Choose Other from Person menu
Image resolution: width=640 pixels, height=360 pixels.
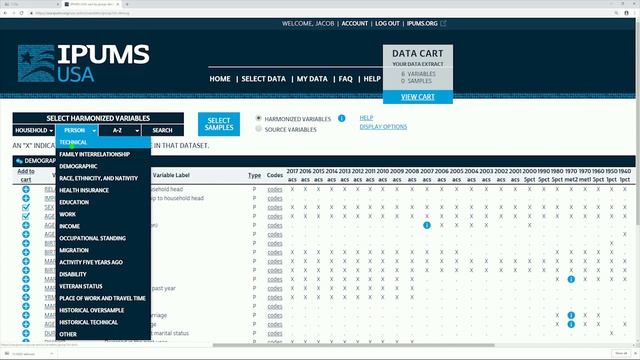[x=103, y=334]
